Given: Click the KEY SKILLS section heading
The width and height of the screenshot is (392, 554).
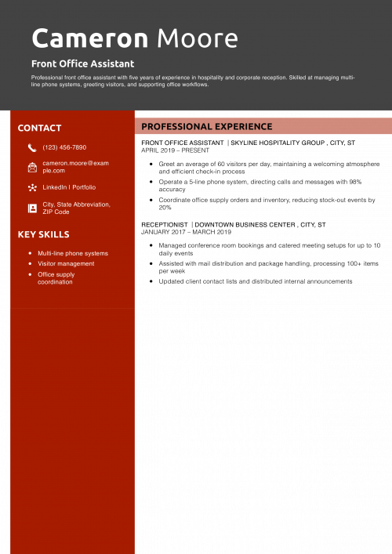Looking at the screenshot, I should (43, 234).
